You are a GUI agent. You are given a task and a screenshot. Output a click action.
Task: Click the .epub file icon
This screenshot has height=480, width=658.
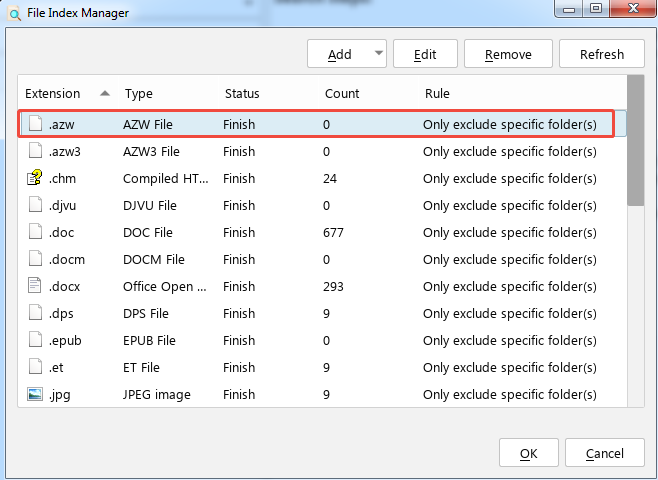coord(35,341)
